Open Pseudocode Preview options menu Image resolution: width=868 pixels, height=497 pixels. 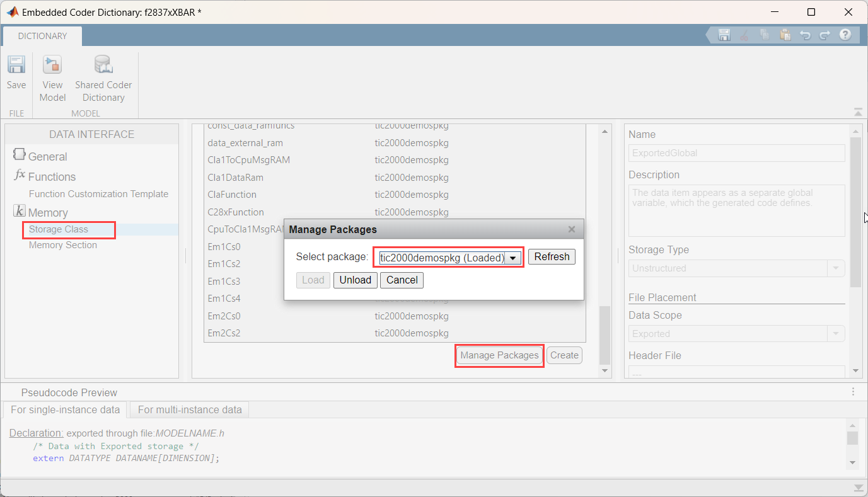click(x=854, y=392)
